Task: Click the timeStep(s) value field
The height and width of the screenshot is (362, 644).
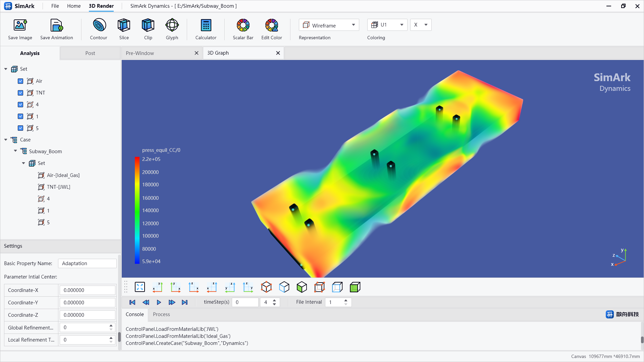Action: click(x=245, y=302)
